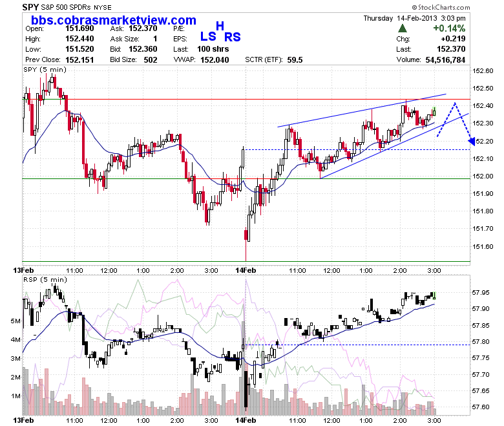504x426 pixels.
Task: Click the 13Feb date marker on SPY axis
Action: coord(23,270)
